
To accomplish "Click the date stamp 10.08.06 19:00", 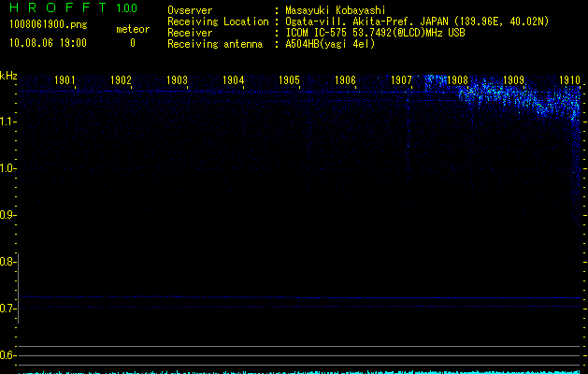I will 48,43.
